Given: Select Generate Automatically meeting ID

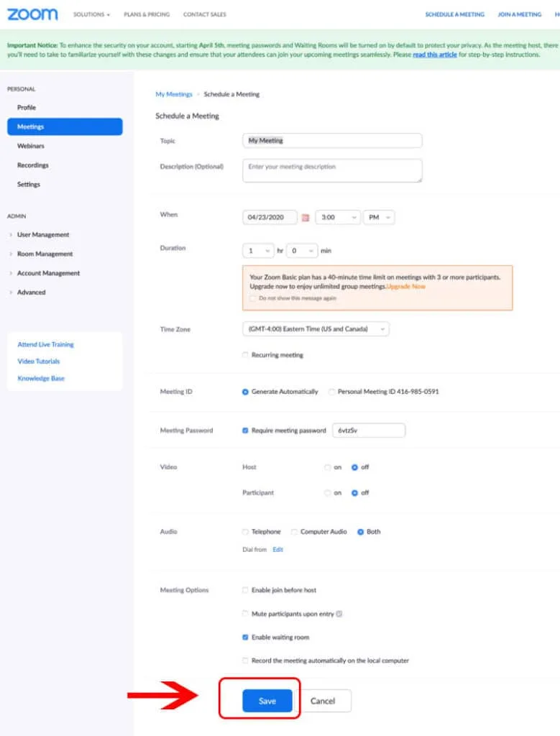Looking at the screenshot, I should tap(245, 392).
